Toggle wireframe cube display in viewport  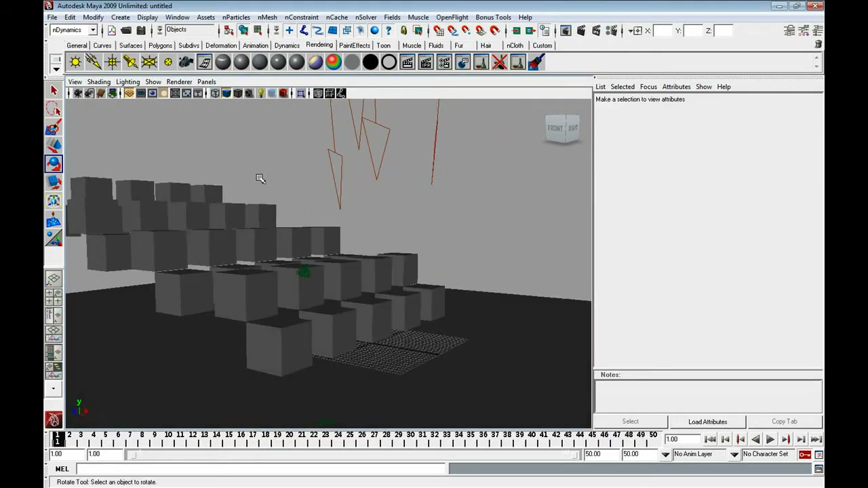tap(215, 94)
